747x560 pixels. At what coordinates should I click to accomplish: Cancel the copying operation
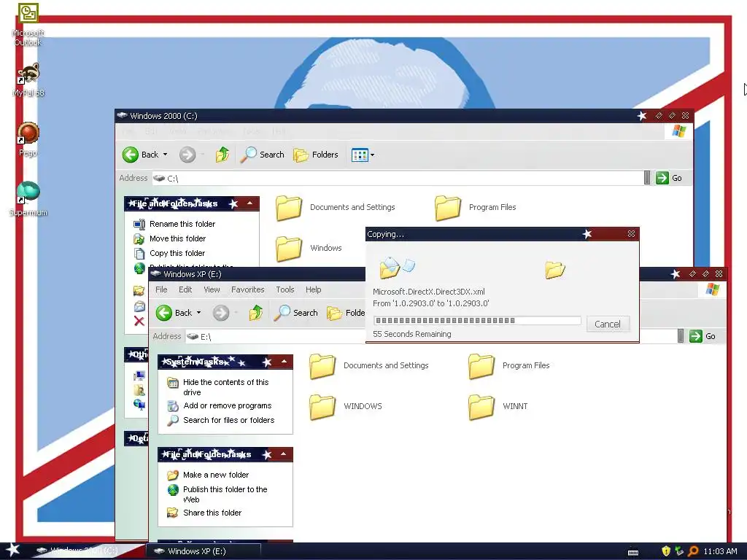(608, 324)
